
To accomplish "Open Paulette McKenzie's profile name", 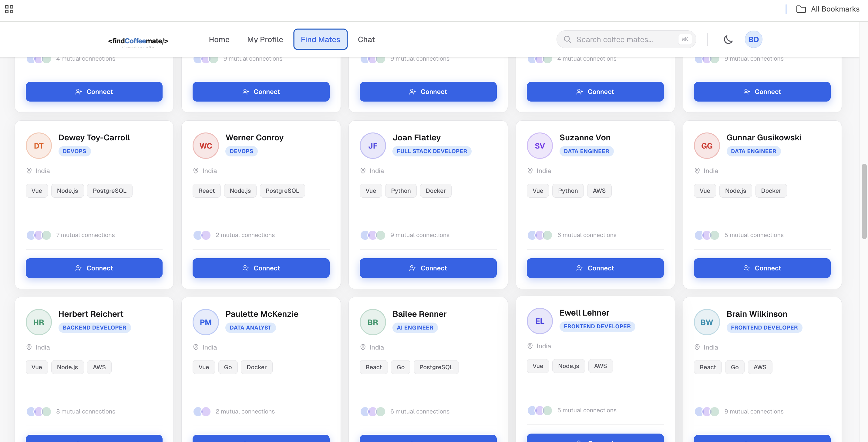I will click(262, 314).
